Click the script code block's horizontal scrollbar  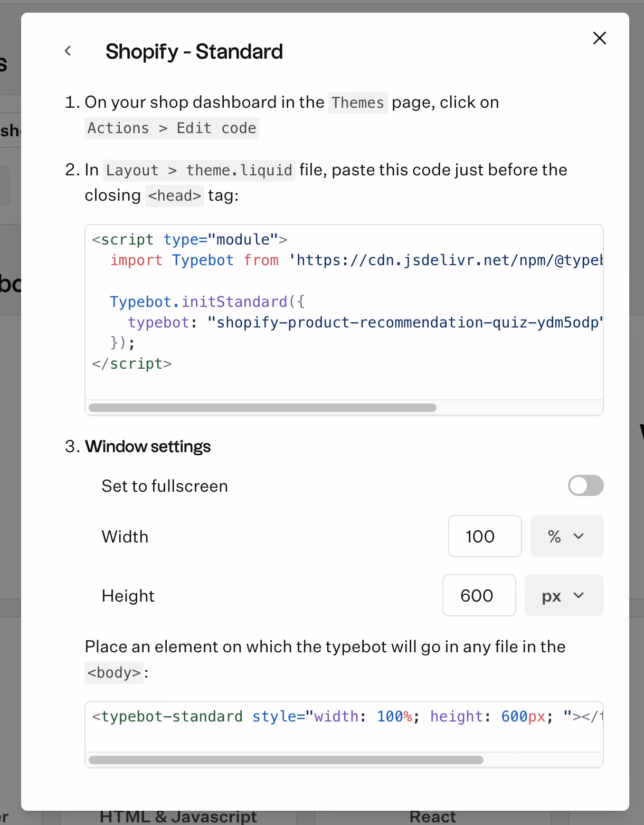[262, 408]
